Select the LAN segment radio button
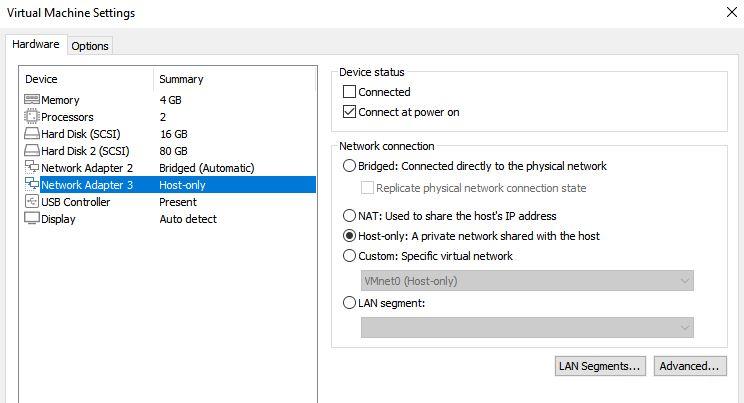The height and width of the screenshot is (403, 744). tap(349, 303)
